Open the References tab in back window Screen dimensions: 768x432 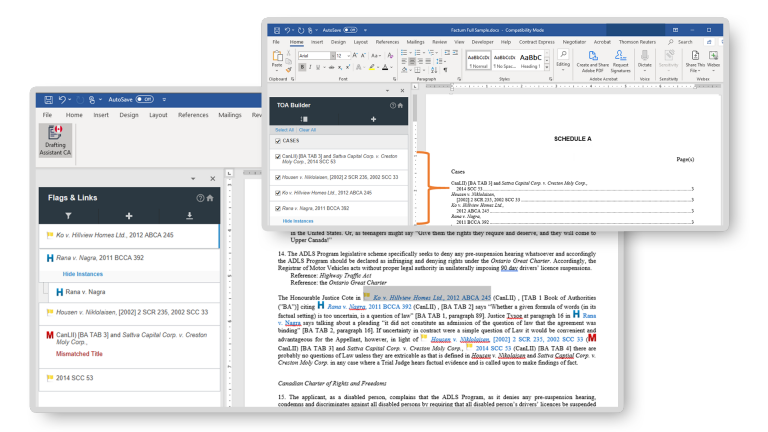click(193, 115)
